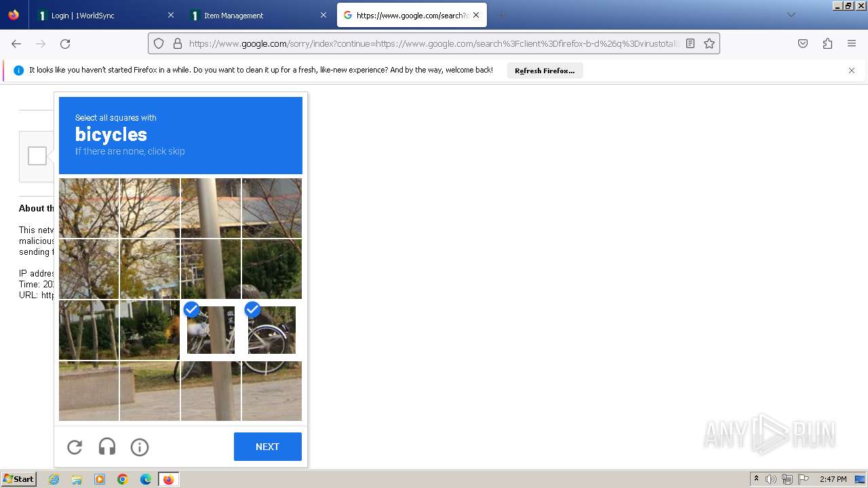Close the Item Management tab
Screen dimensions: 868x488
323,15
